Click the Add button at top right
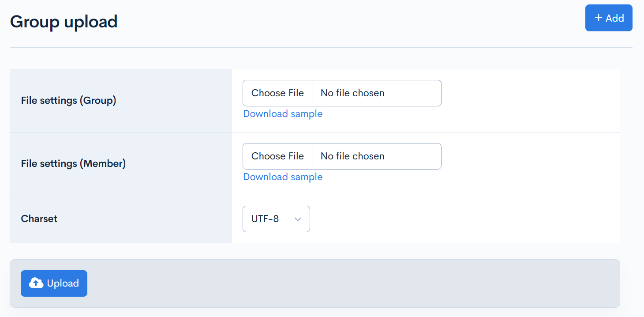The height and width of the screenshot is (317, 644). 609,18
